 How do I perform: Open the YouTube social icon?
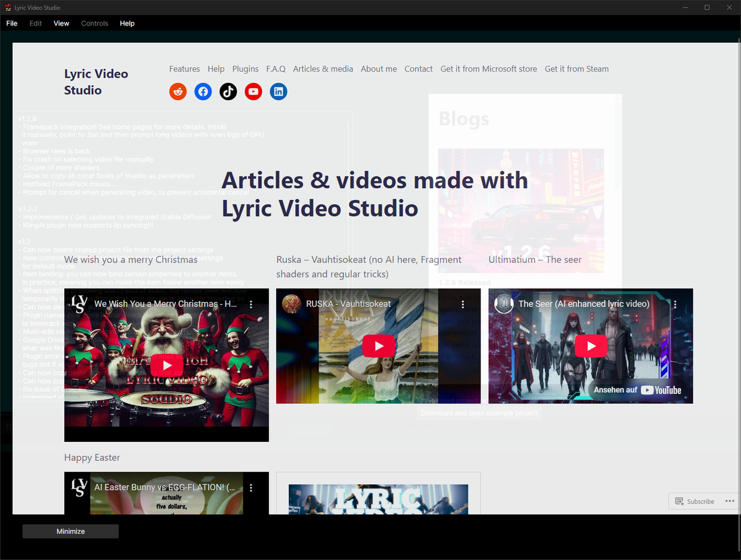pos(254,91)
